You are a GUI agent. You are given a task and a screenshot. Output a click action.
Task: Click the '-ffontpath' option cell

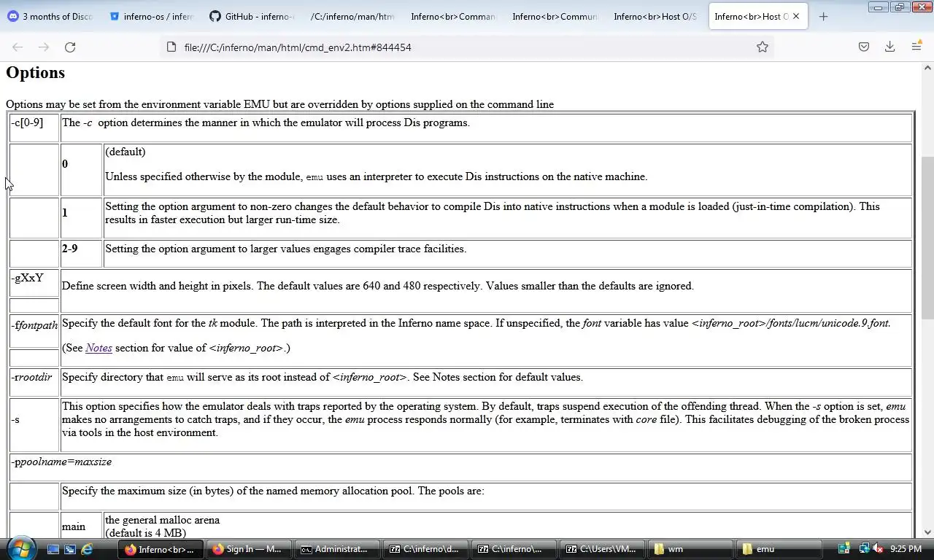click(x=34, y=331)
